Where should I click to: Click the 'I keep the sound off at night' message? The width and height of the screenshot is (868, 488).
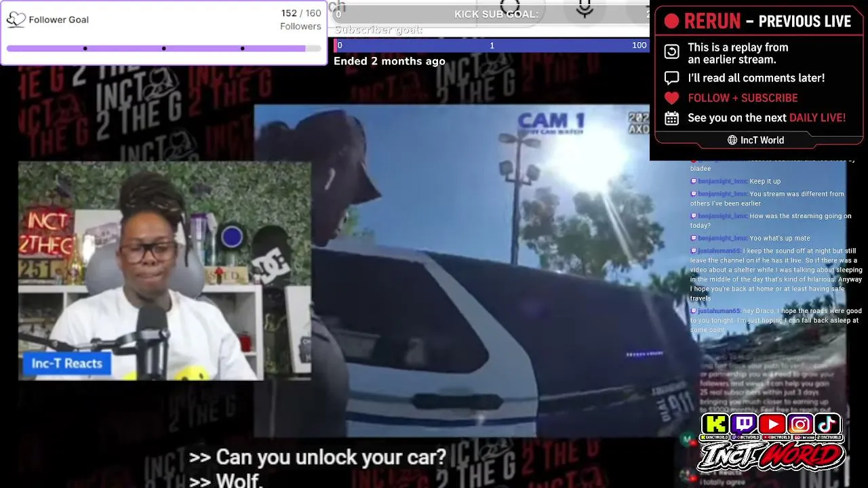coord(776,274)
